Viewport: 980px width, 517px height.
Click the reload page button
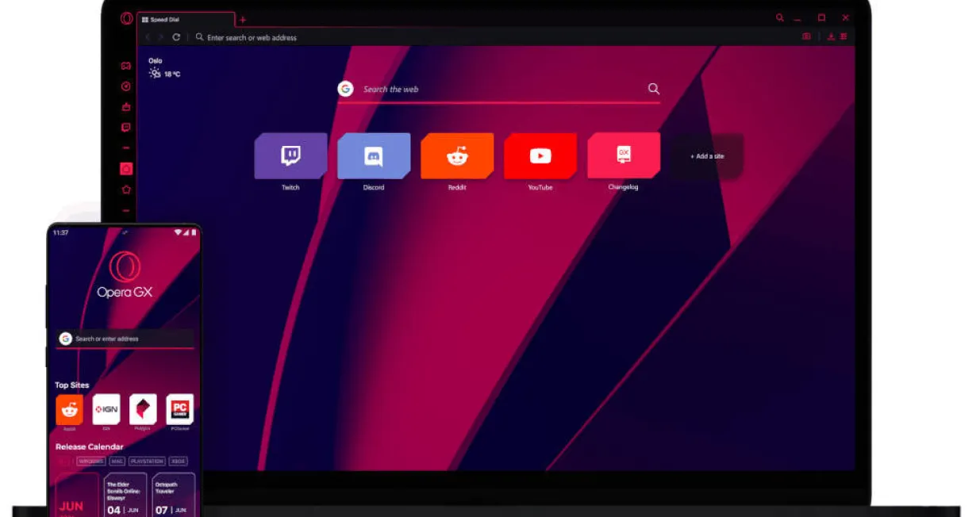(176, 37)
